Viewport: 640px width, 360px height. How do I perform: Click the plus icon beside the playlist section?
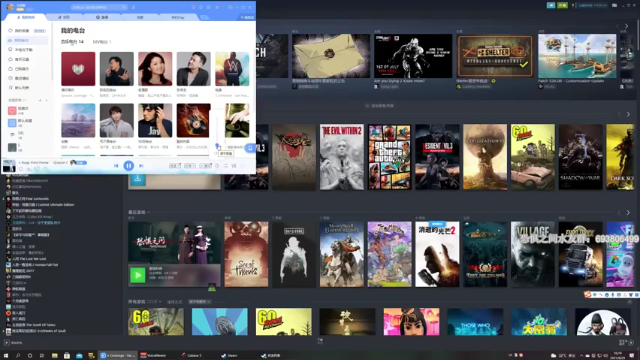pyautogui.click(x=40, y=100)
